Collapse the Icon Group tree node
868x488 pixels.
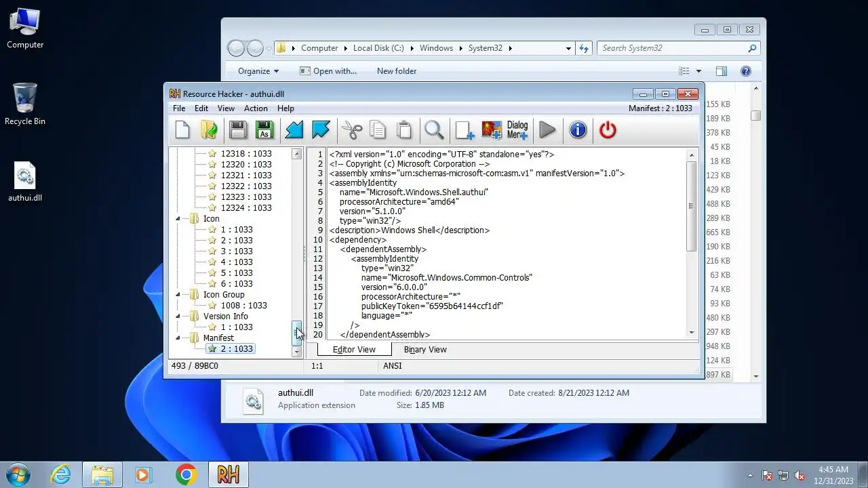pos(178,295)
